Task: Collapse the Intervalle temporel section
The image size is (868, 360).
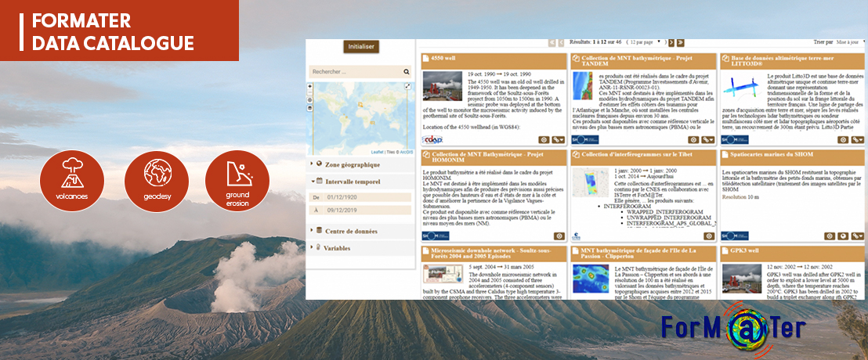Action: coord(360,181)
